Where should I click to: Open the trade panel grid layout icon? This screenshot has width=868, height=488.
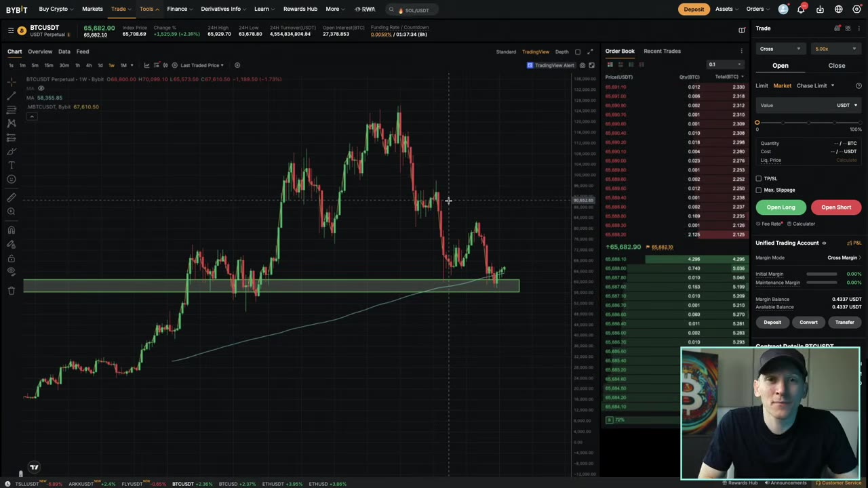848,28
